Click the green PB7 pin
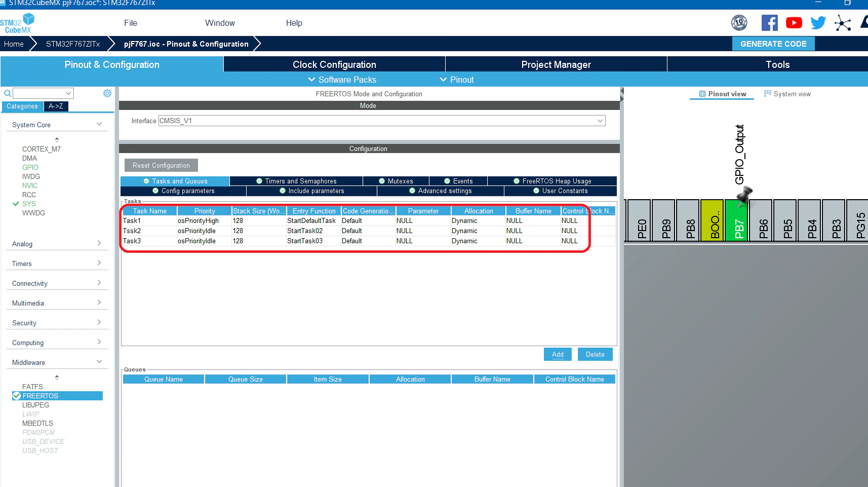The height and width of the screenshot is (487, 868). tap(737, 220)
